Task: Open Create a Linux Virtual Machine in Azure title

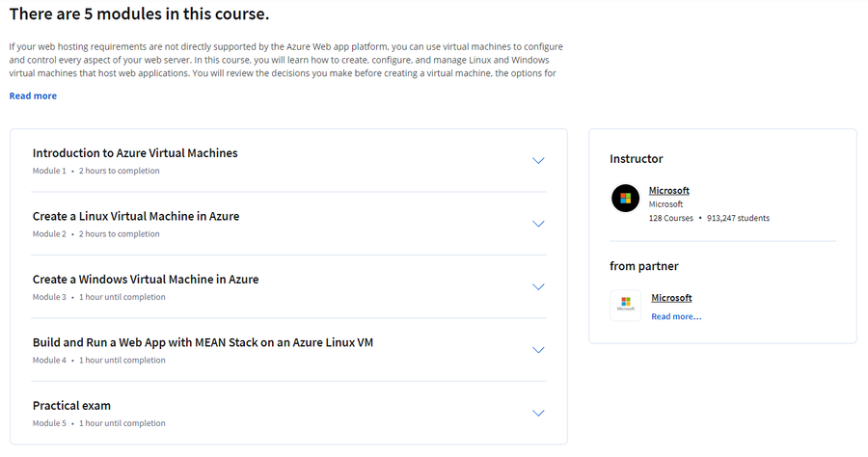Action: [136, 216]
